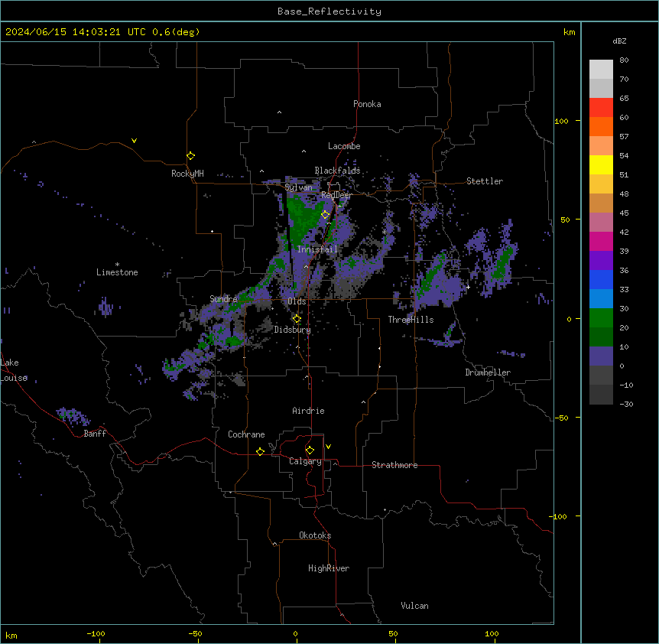The height and width of the screenshot is (644, 659).
Task: Select the Sundre label
Action: point(223,299)
